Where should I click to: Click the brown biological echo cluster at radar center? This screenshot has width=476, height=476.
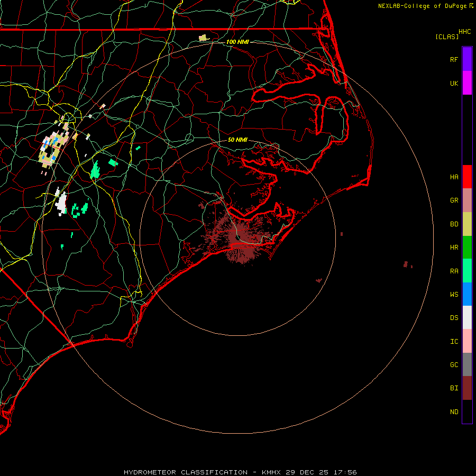(x=239, y=237)
